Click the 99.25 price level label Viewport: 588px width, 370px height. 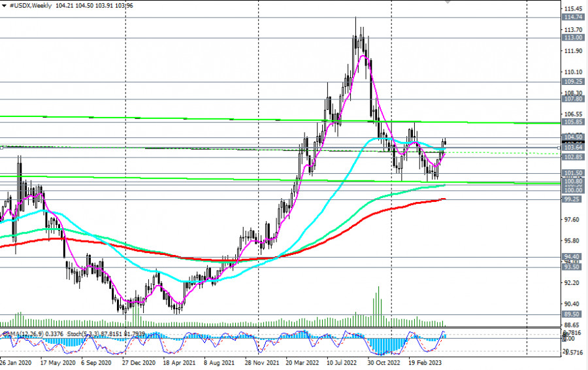[x=572, y=199]
